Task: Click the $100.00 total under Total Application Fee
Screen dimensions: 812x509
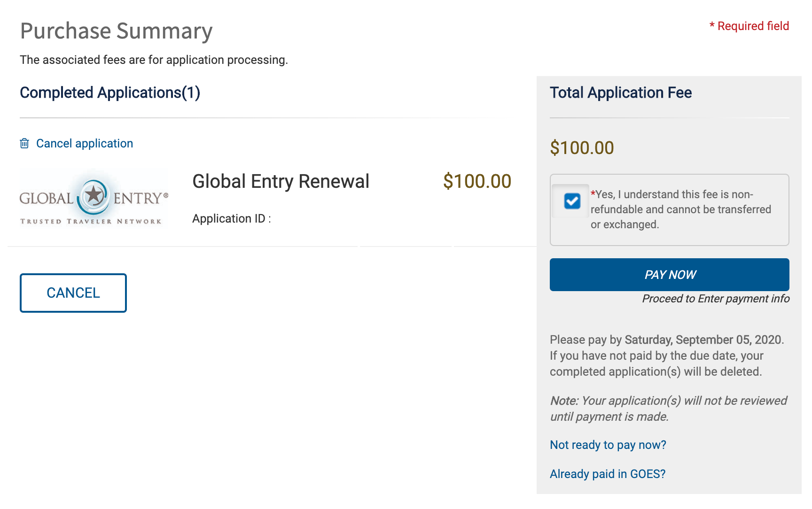Action: click(582, 148)
